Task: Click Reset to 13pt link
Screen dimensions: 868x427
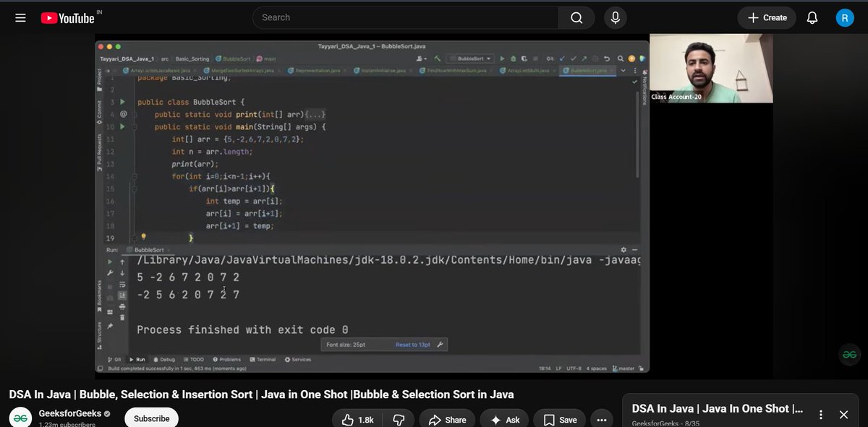Action: click(x=413, y=345)
